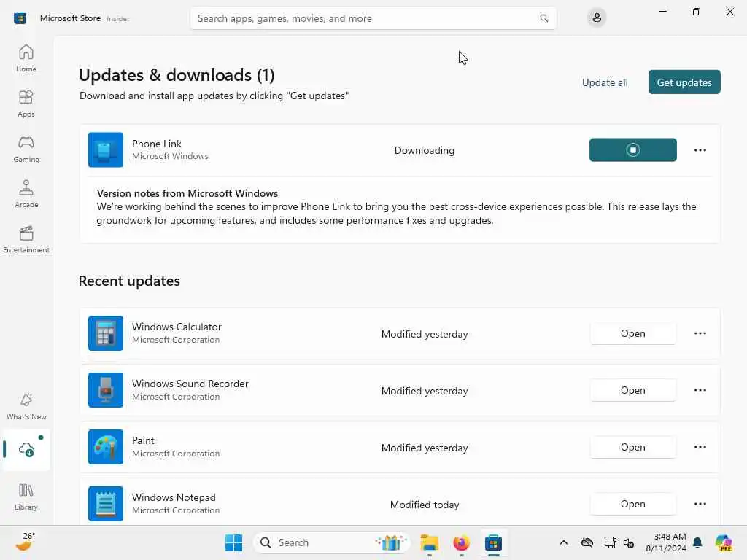This screenshot has height=560, width=747.
Task: Click the muted volume tray icon
Action: click(629, 542)
